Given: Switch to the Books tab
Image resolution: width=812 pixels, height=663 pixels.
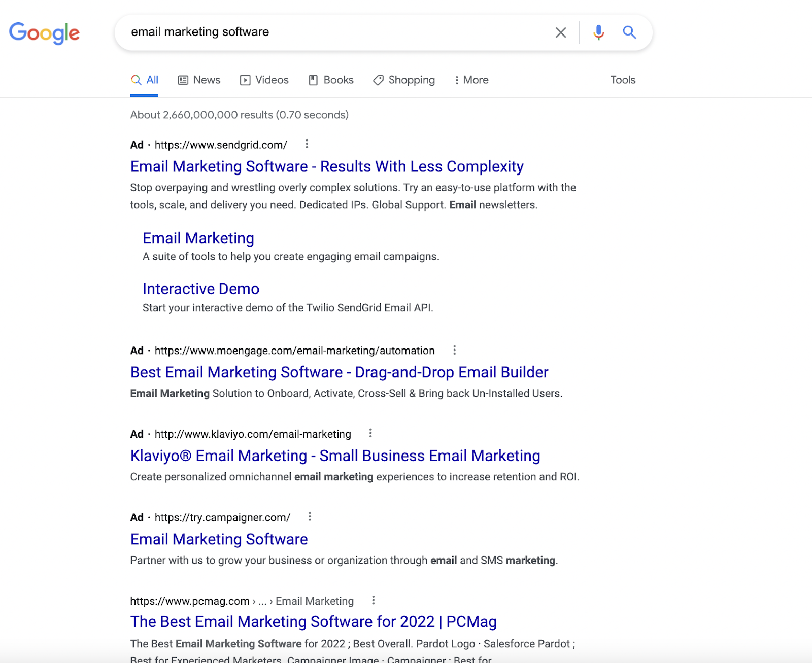Looking at the screenshot, I should [x=331, y=80].
